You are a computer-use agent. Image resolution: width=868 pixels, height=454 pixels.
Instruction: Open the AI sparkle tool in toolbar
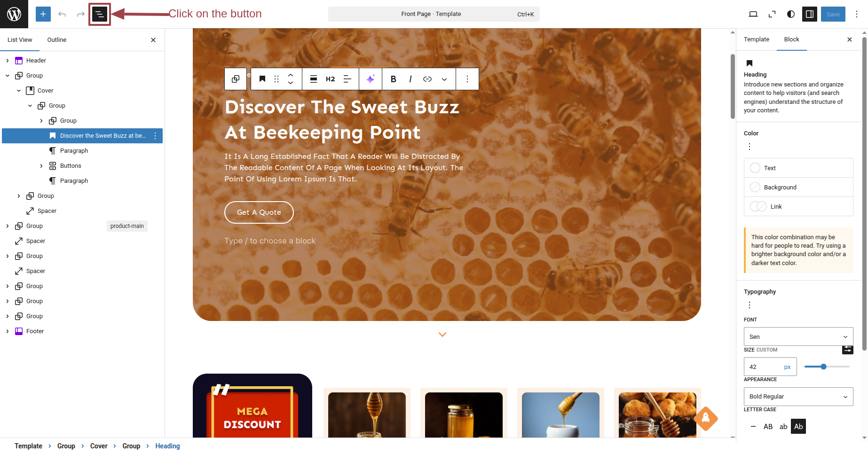click(x=371, y=79)
